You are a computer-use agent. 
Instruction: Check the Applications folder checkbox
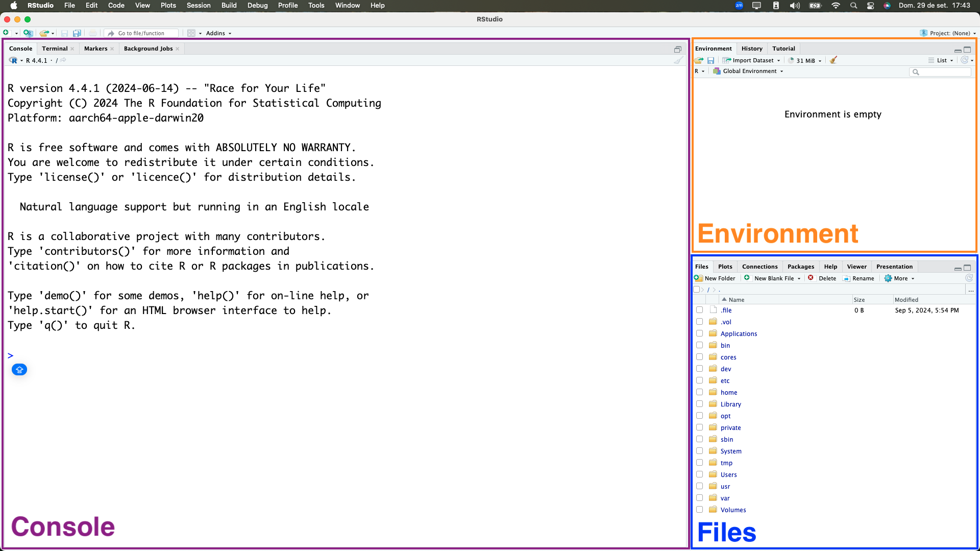click(x=699, y=333)
